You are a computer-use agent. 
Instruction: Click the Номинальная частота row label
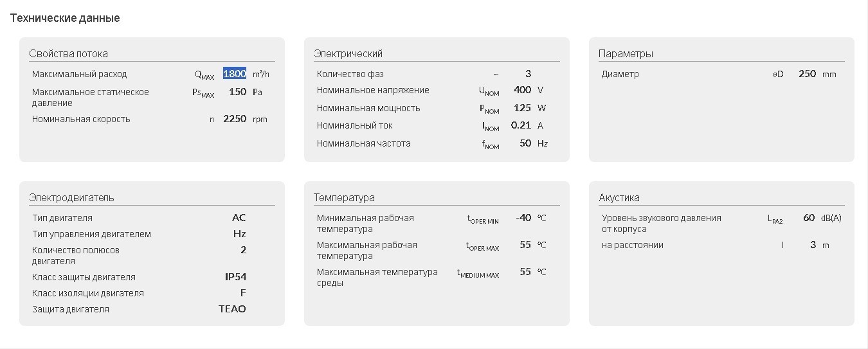[363, 143]
